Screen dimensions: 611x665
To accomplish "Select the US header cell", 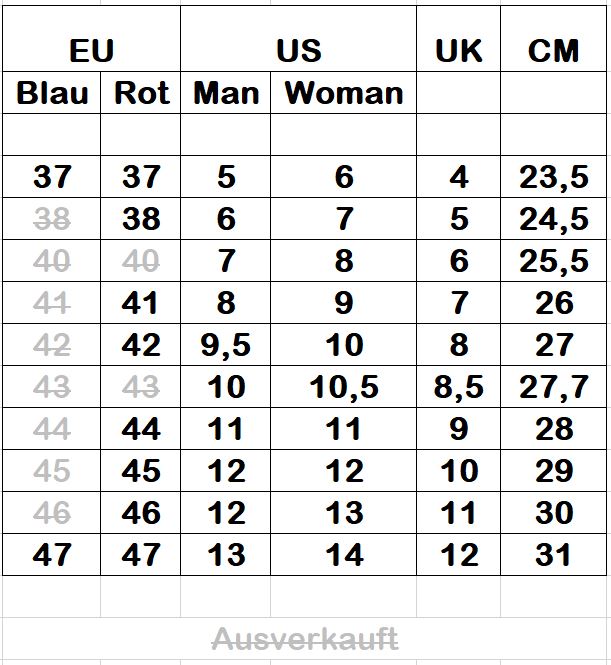I will 299,39.
